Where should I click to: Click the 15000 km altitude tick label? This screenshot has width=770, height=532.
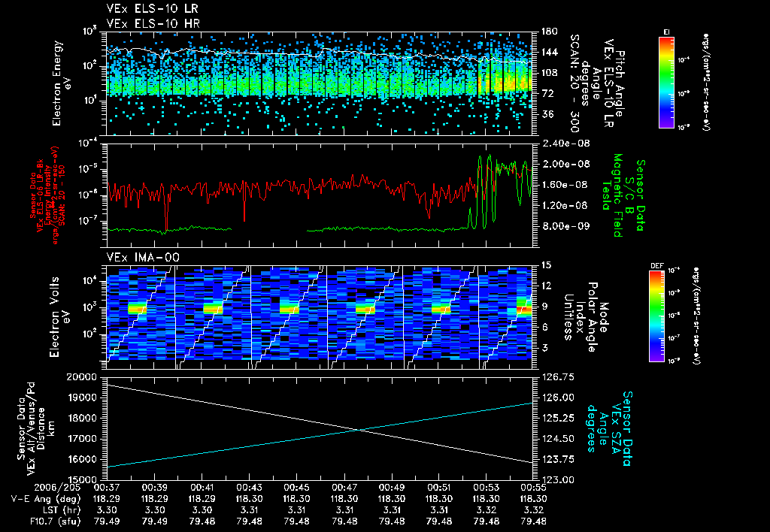(x=81, y=480)
